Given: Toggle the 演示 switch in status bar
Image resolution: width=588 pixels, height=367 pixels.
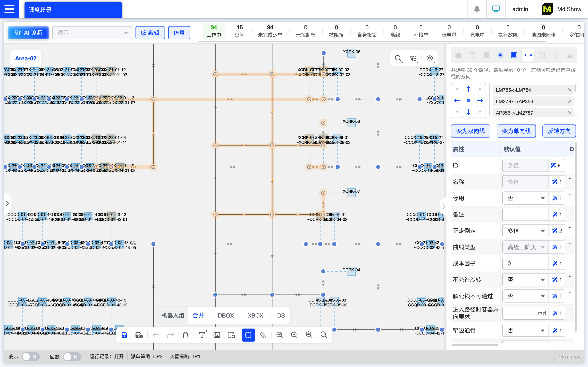Looking at the screenshot, I should pos(30,357).
